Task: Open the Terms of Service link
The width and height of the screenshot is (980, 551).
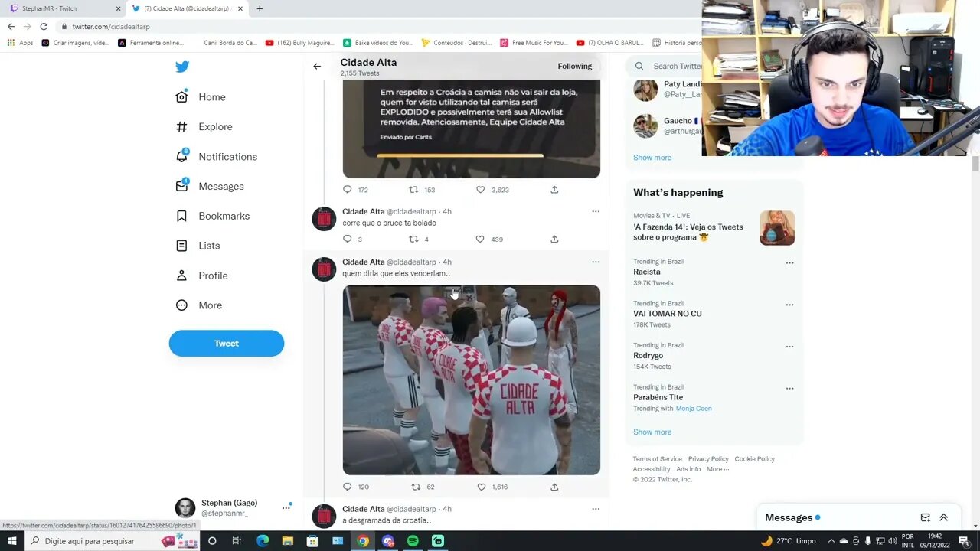Action: (658, 459)
